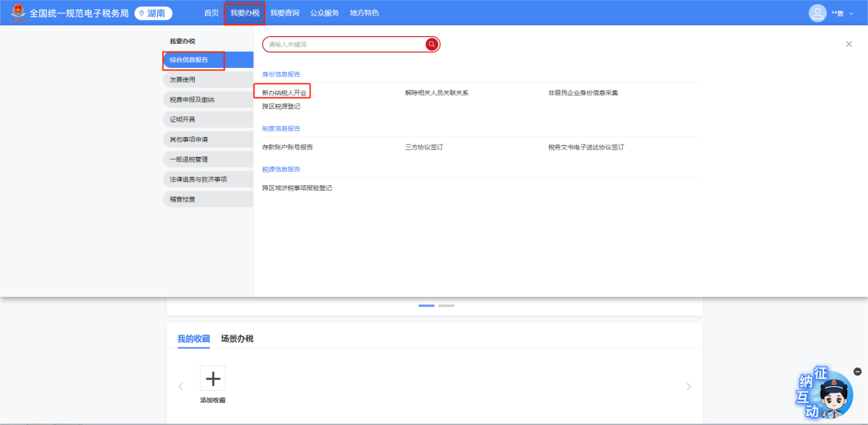Image resolution: width=868 pixels, height=425 pixels.
Task: Click the plus icon to add favorite
Action: pyautogui.click(x=213, y=378)
